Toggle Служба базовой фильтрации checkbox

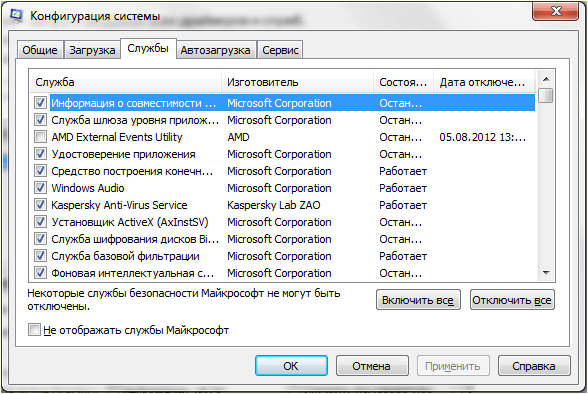[x=40, y=256]
